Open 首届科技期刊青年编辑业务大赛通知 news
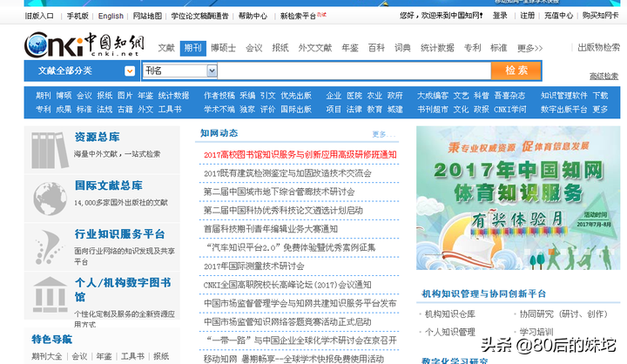This screenshot has height=364, width=627. click(x=271, y=229)
